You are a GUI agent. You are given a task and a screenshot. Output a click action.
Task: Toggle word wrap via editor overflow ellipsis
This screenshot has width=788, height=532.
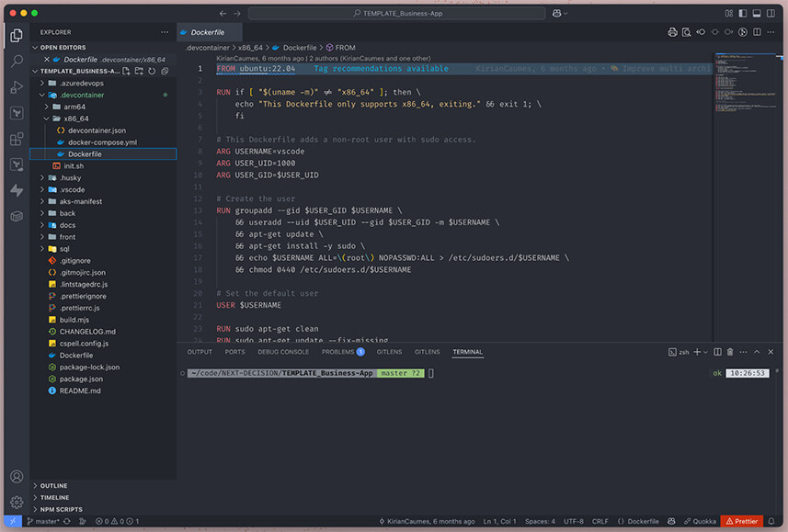(771, 31)
